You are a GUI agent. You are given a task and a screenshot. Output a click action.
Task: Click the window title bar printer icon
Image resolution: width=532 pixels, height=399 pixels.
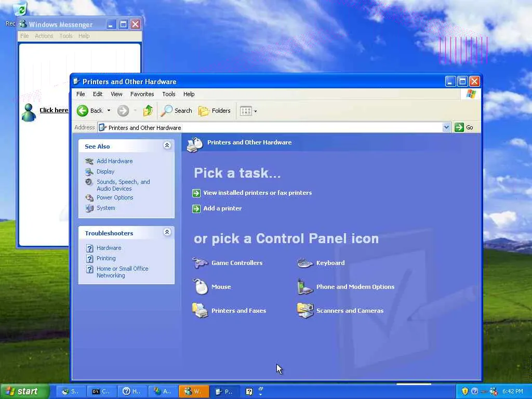76,82
